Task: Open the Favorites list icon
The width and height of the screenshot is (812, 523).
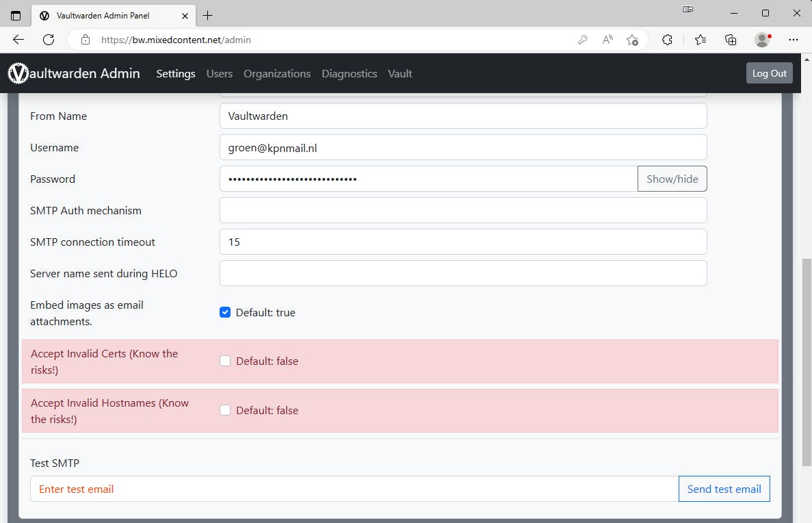Action: click(700, 40)
